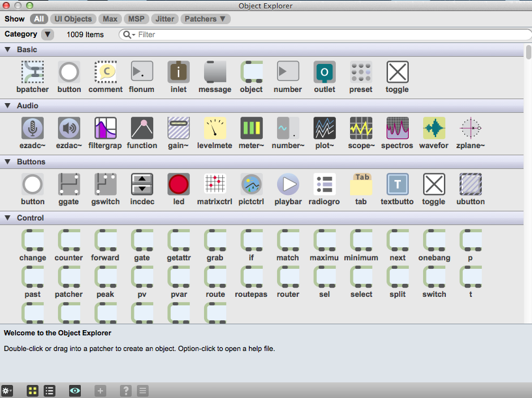532x398 pixels.
Task: Filter to Jitter objects
Action: pyautogui.click(x=164, y=19)
